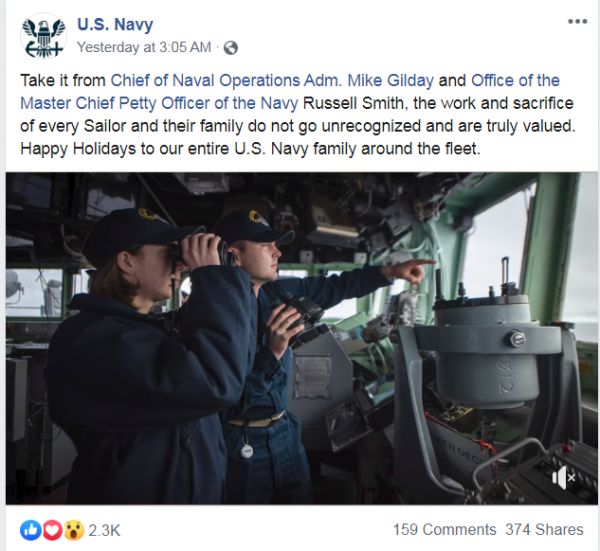
Task: Open the U.S. Navy page name link
Action: (115, 25)
